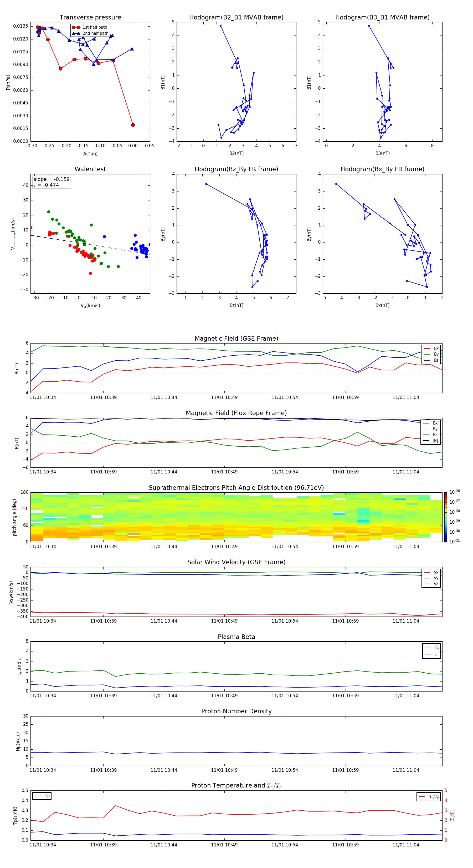473x868 pixels.
Task: Click the 'Magnetic Field (Flux Rope Frame)' title
Action: [x=236, y=413]
